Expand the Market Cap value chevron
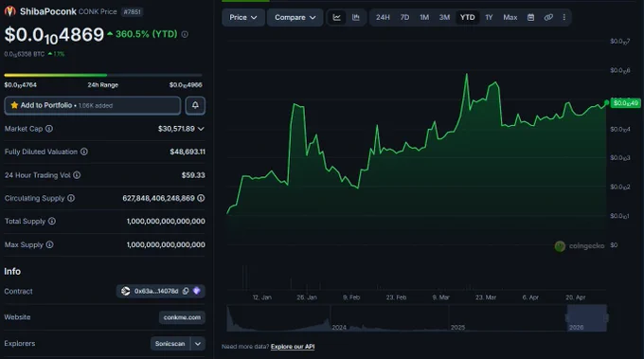Image resolution: width=644 pixels, height=359 pixels. (201, 129)
